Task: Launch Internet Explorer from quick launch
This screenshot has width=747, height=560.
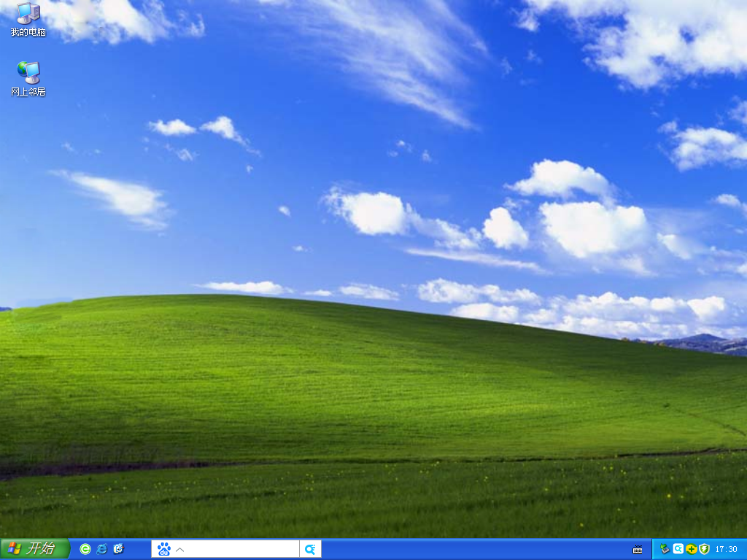Action: [x=102, y=549]
